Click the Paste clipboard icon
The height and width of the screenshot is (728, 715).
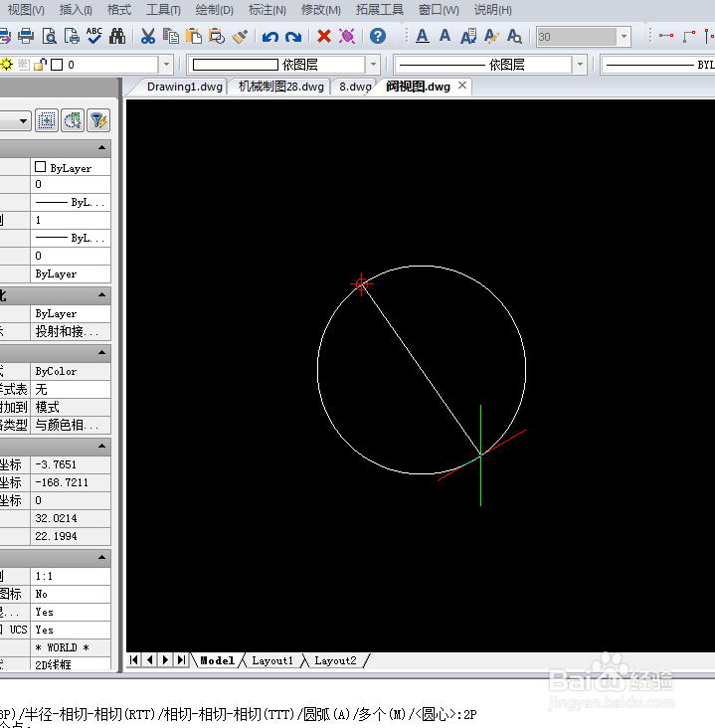194,36
